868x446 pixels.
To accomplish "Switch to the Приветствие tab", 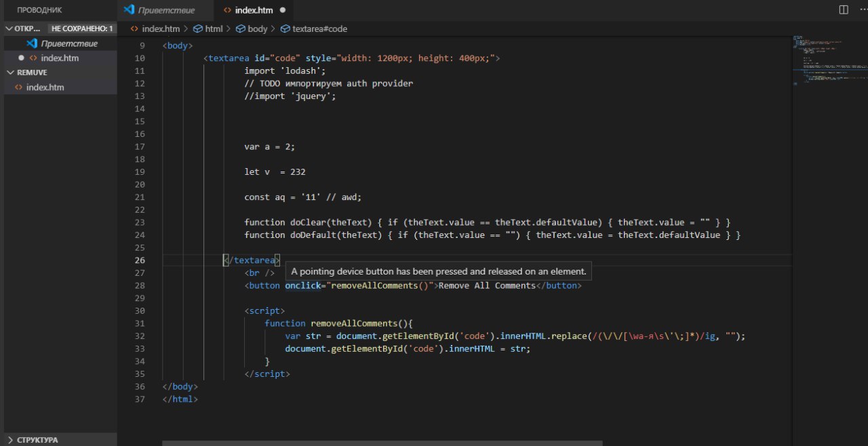I will (166, 10).
